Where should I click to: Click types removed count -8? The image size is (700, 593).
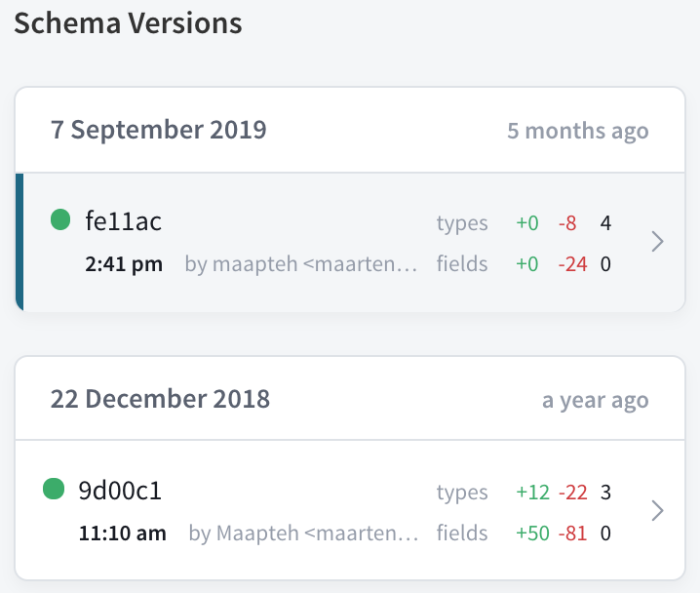[567, 223]
